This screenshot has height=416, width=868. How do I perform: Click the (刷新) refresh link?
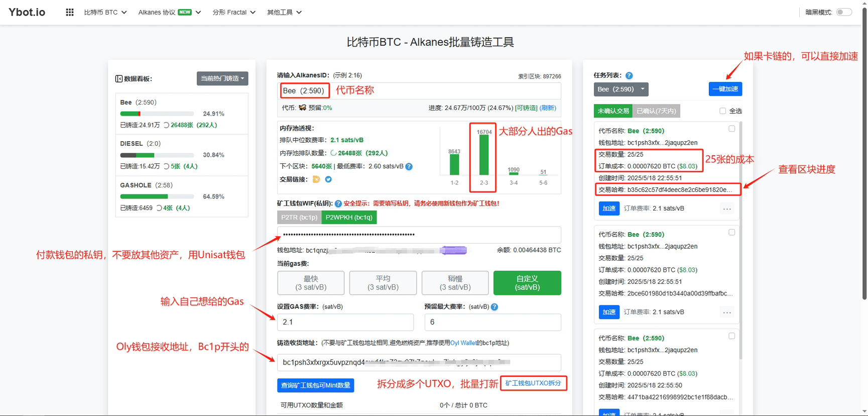[x=548, y=108]
